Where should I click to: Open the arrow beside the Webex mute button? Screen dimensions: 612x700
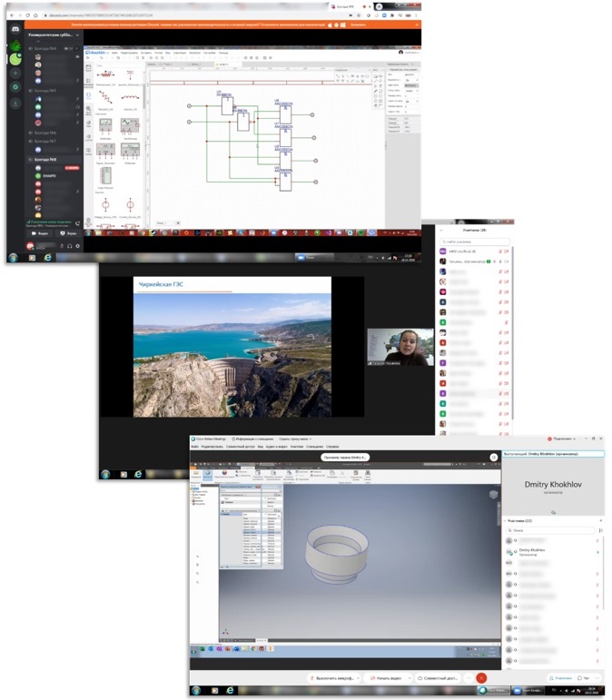tap(358, 678)
